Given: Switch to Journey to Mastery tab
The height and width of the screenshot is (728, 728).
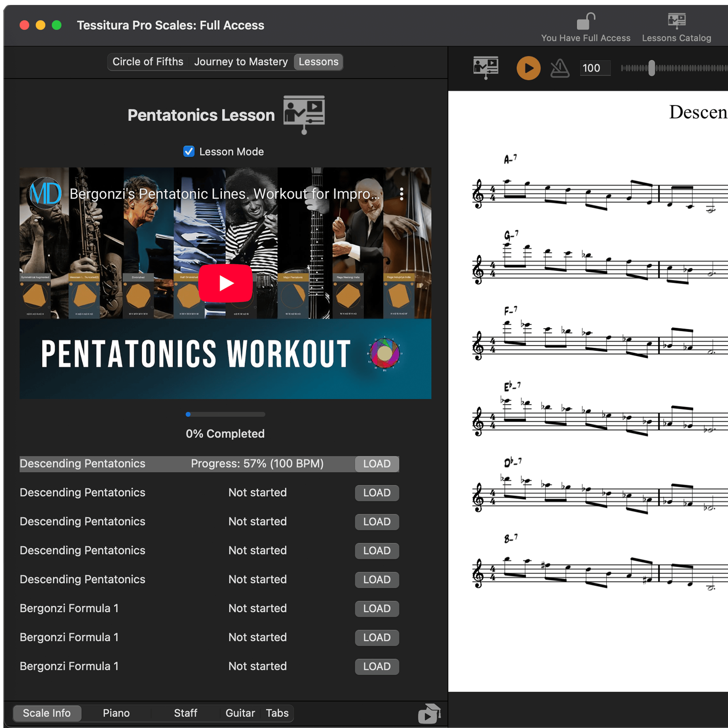Looking at the screenshot, I should [241, 62].
